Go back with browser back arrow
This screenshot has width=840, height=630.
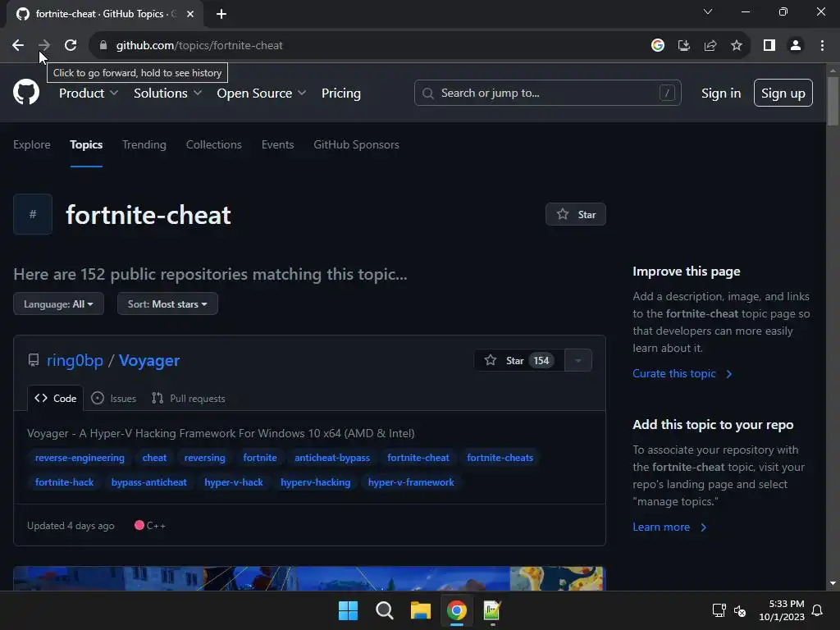(x=18, y=46)
